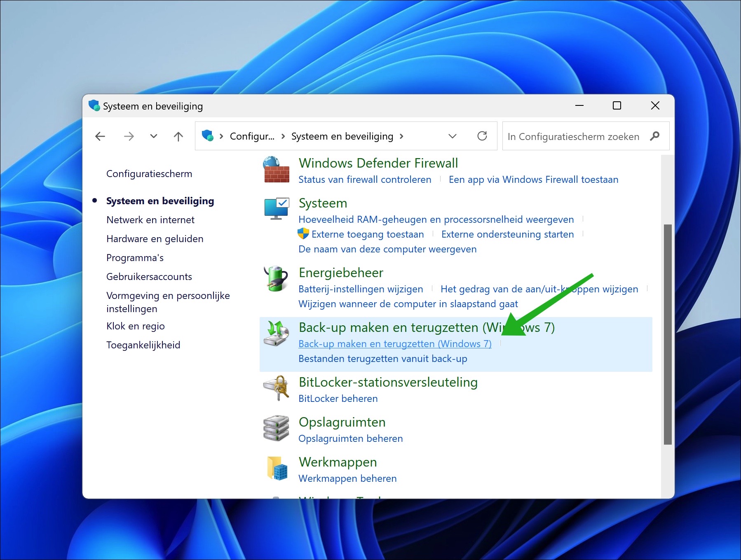Click Externe ondersteuning starten link

(x=507, y=234)
